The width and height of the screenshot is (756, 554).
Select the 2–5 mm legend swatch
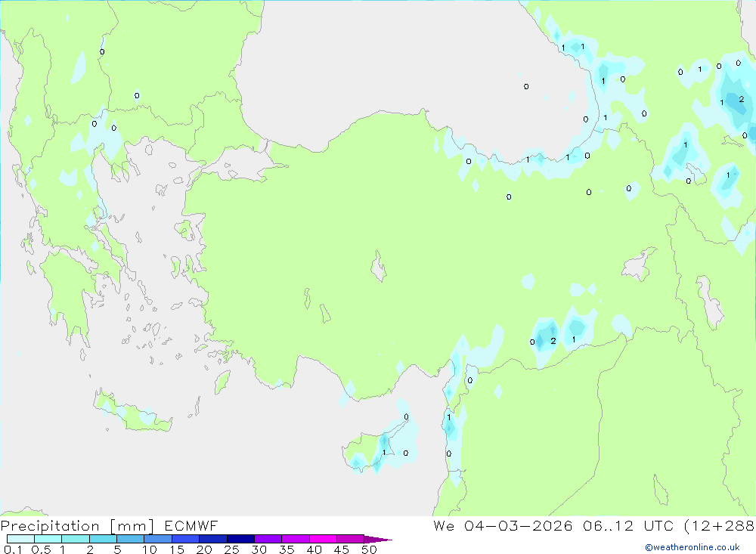103,539
